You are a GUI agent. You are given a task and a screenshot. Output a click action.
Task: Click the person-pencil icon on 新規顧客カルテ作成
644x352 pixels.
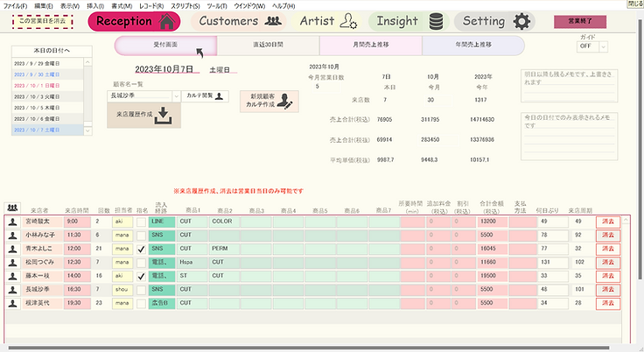[284, 102]
